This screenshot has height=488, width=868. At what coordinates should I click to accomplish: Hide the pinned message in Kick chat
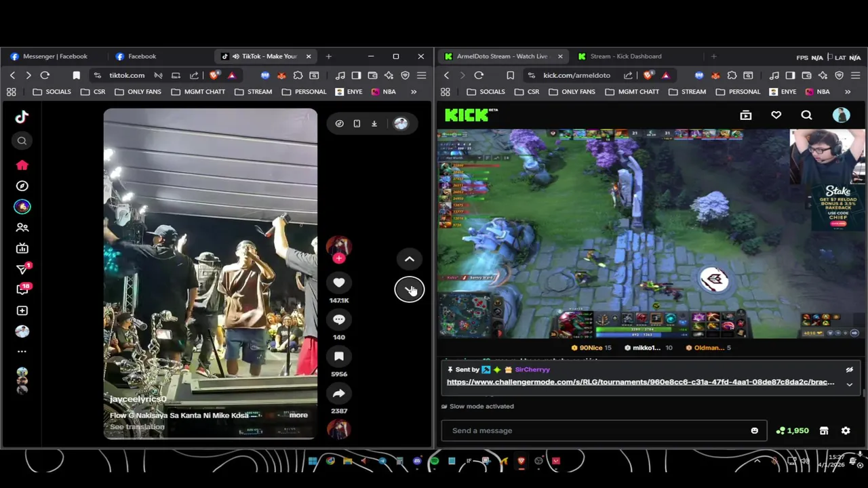pyautogui.click(x=849, y=369)
